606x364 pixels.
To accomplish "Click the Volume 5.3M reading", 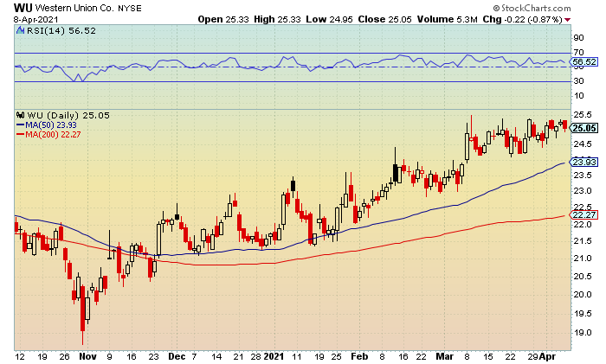I will click(448, 19).
